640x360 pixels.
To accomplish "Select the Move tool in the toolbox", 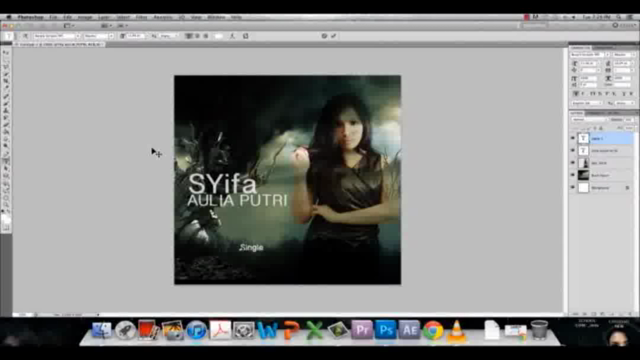I will [x=6, y=53].
